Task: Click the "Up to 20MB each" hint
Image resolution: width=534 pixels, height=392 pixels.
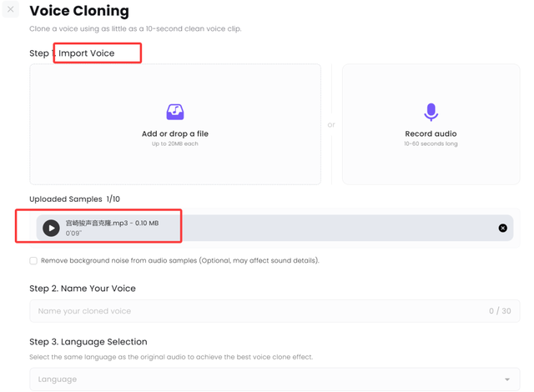Action: [175, 144]
